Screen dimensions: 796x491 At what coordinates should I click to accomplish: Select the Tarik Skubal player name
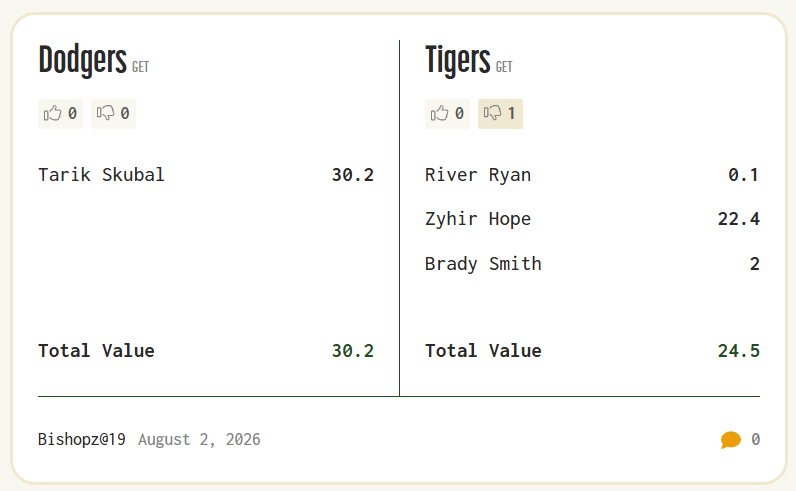tap(102, 175)
